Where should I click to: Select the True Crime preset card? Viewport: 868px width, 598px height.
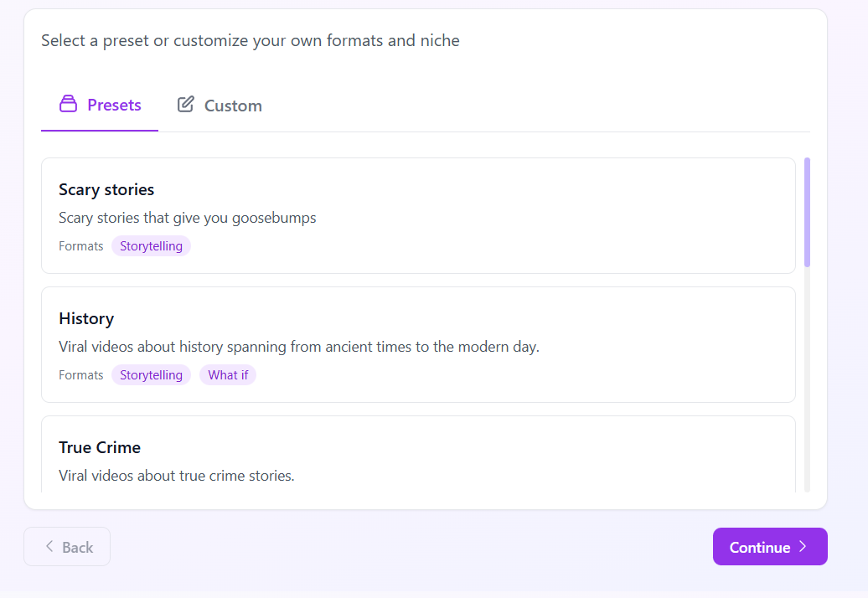point(419,456)
